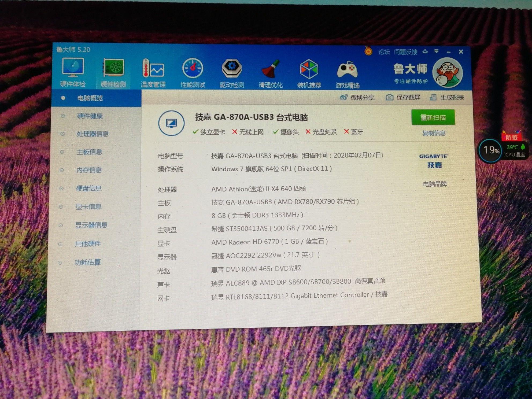Click 瑞昱 RTL8168 Gigabit Ethernet value
The width and height of the screenshot is (532, 399).
click(x=299, y=295)
